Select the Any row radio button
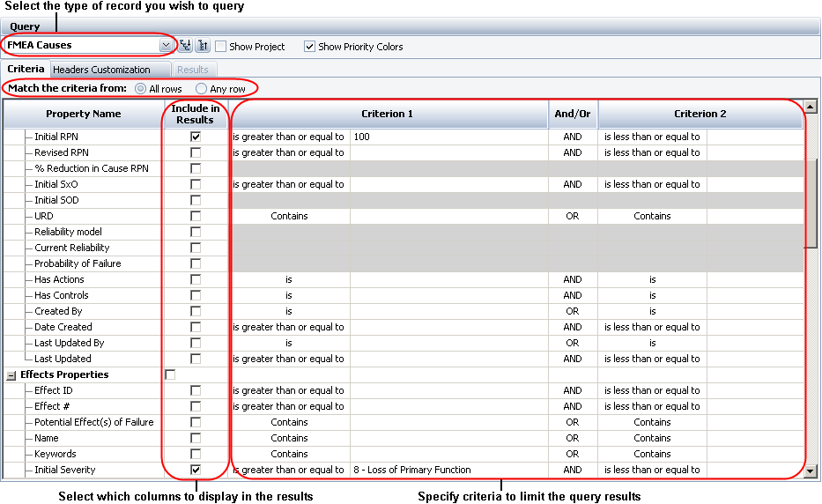Image resolution: width=822 pixels, height=504 pixels. tap(202, 89)
